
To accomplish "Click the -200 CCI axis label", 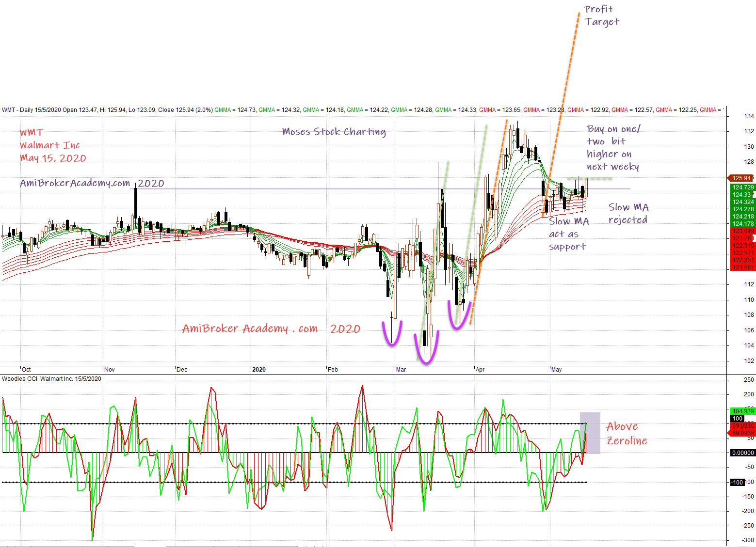I will click(x=748, y=511).
